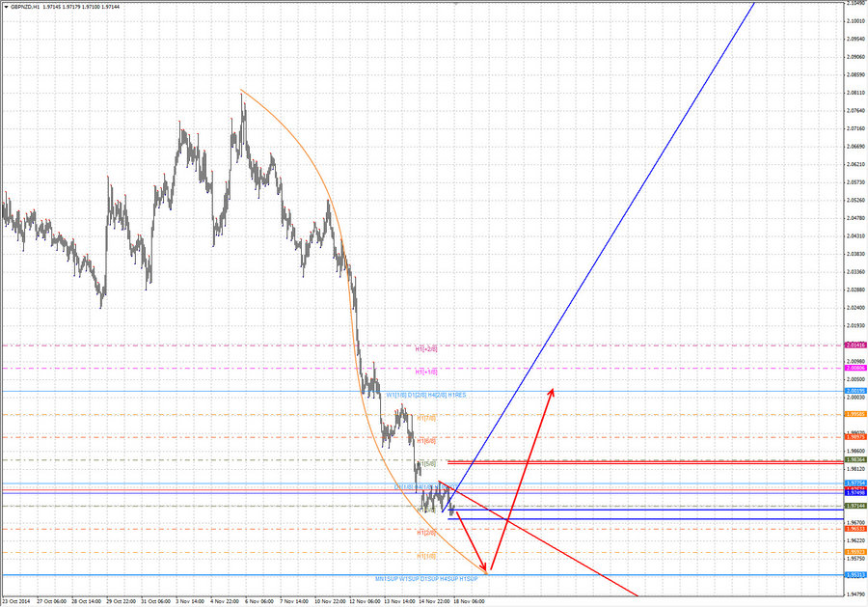The image size is (868, 607).
Task: Click the 23 Oct 2014 date label
Action: click(16, 601)
